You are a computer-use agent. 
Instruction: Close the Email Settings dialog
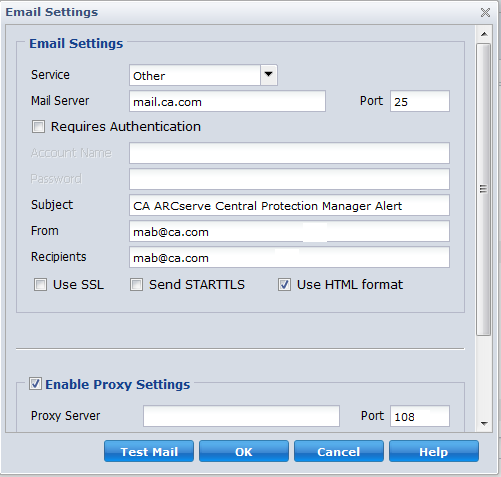coord(485,13)
